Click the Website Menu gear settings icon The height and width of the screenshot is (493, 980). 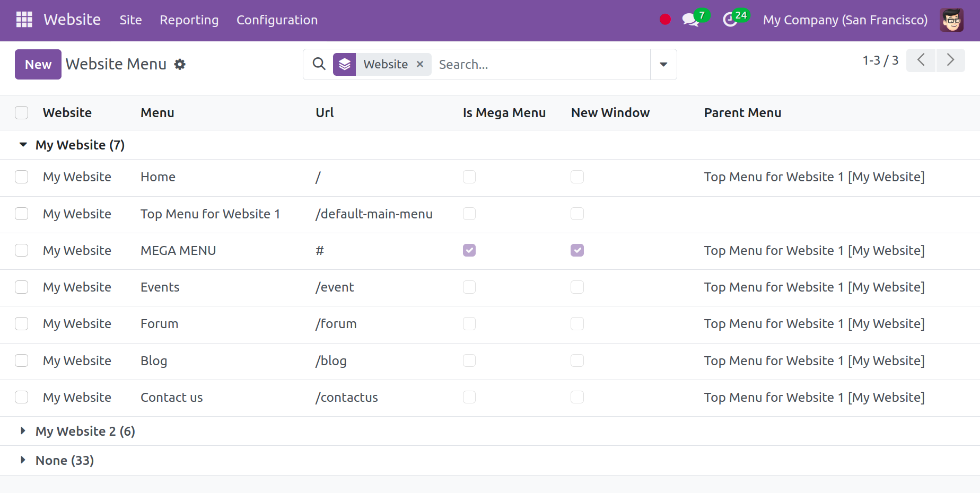tap(180, 64)
